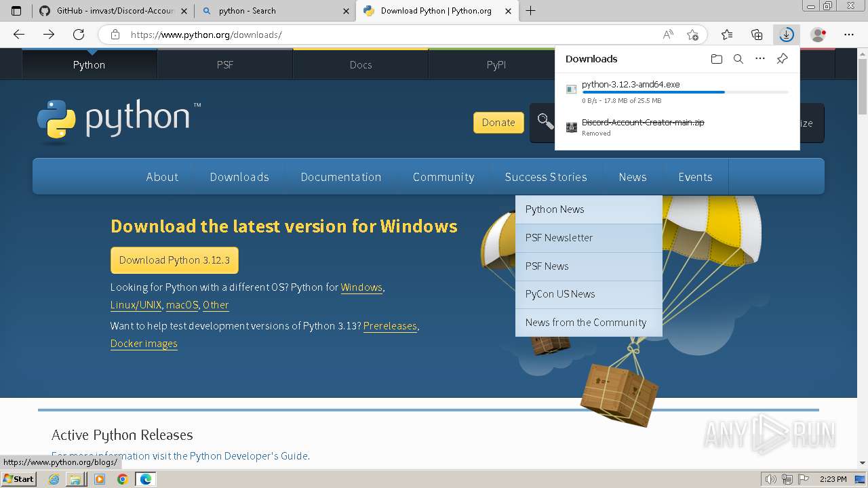Go back to the previous page

pyautogui.click(x=19, y=35)
